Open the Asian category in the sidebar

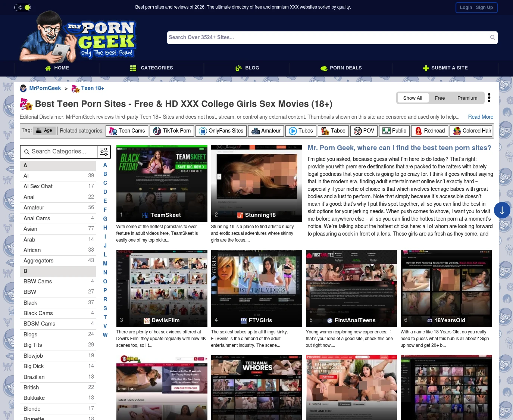click(x=58, y=229)
